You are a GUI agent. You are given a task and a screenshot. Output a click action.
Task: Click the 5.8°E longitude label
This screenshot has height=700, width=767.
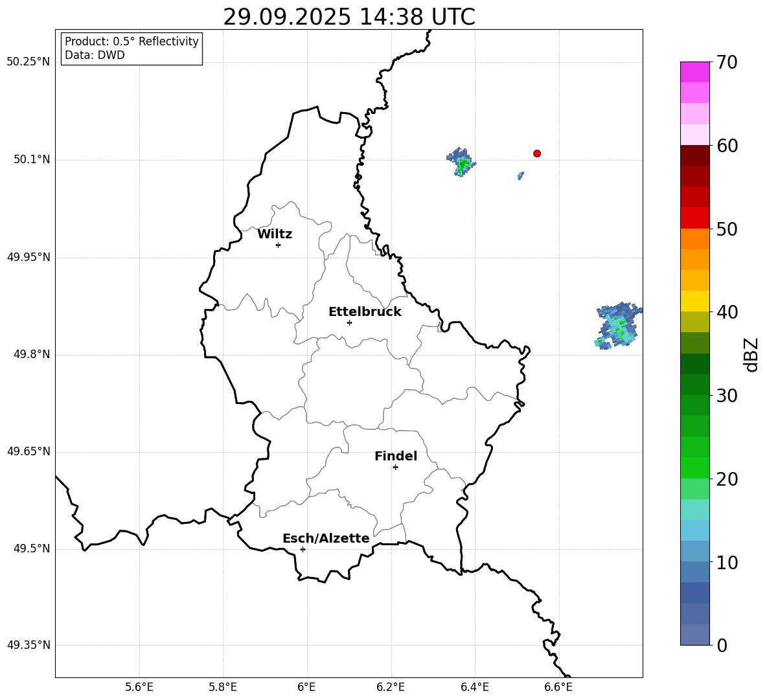point(223,687)
